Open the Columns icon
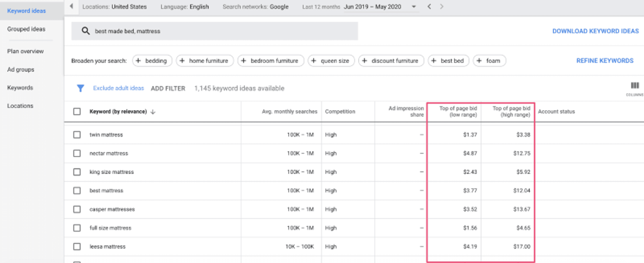 coord(635,85)
